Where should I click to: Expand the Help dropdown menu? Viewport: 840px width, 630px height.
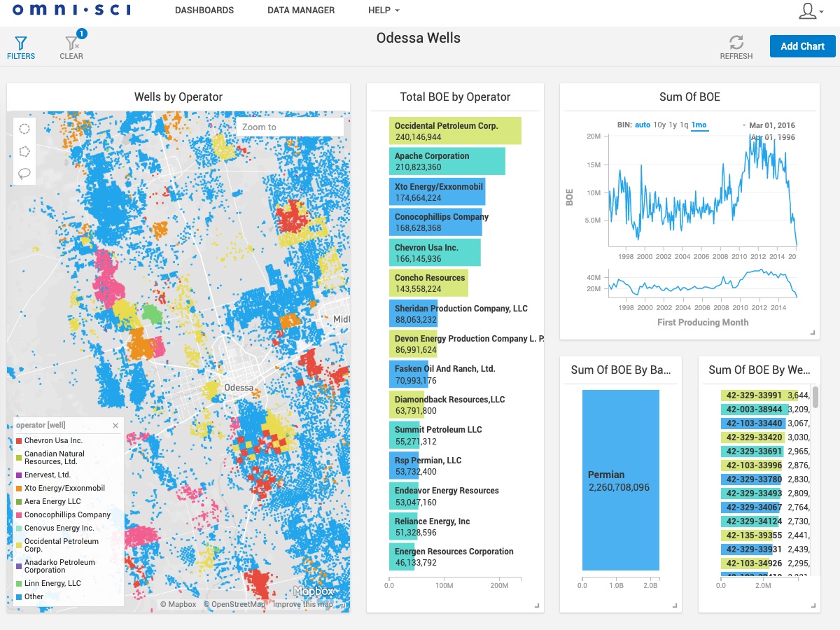tap(384, 10)
